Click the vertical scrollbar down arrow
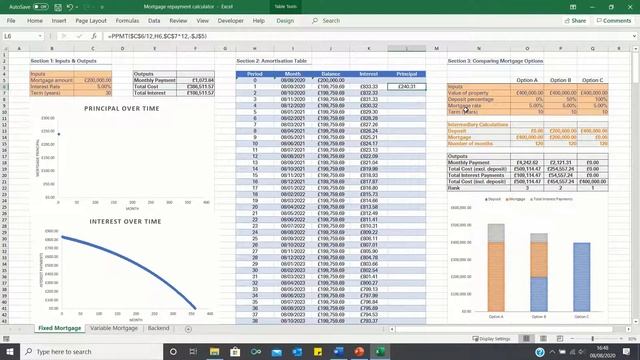This screenshot has height=360, width=640. pos(636,321)
